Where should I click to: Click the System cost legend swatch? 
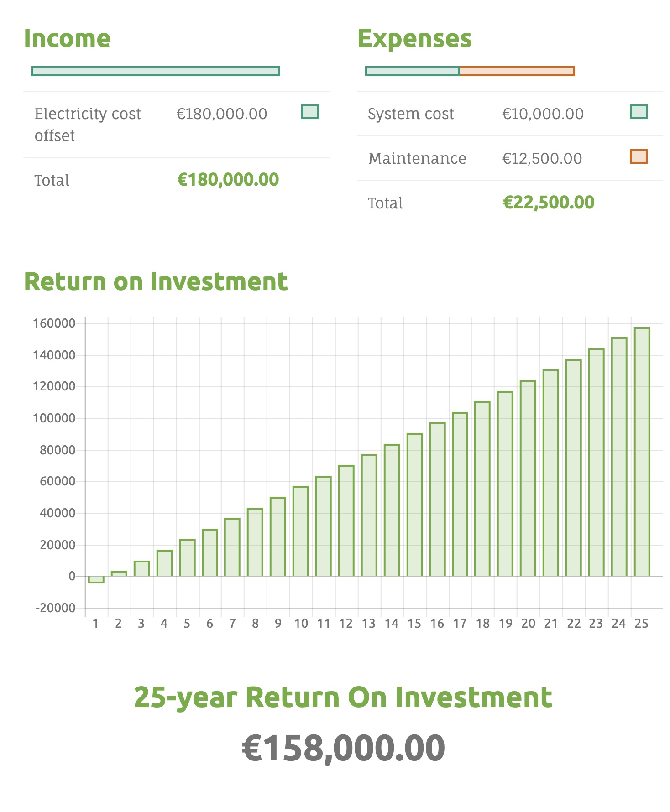pos(639,112)
